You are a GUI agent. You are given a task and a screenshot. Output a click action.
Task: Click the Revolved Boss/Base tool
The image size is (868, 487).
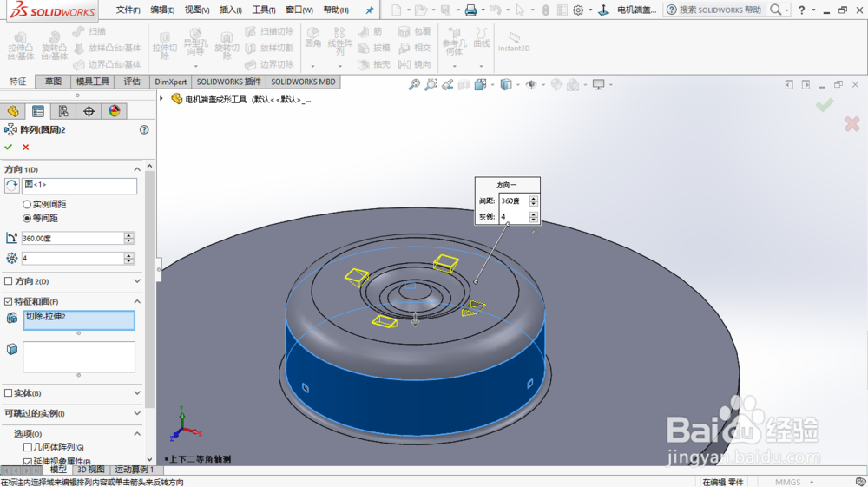[54, 46]
